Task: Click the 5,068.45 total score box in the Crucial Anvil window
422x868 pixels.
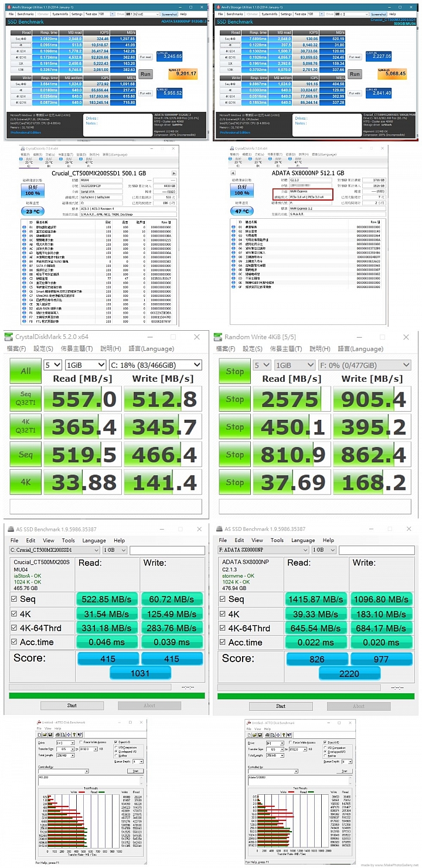Action: tap(392, 74)
